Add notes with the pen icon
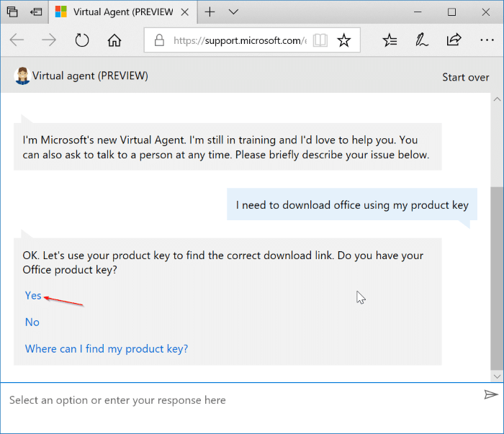 421,40
